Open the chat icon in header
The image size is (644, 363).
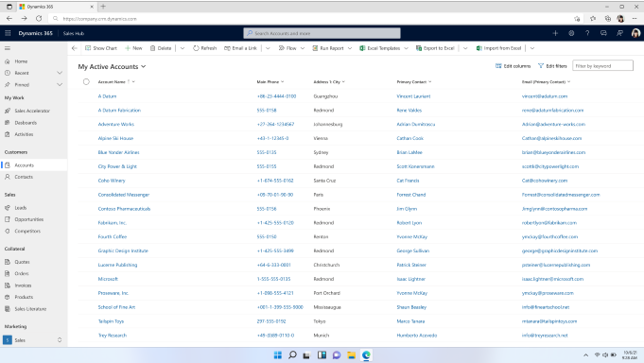pos(603,33)
